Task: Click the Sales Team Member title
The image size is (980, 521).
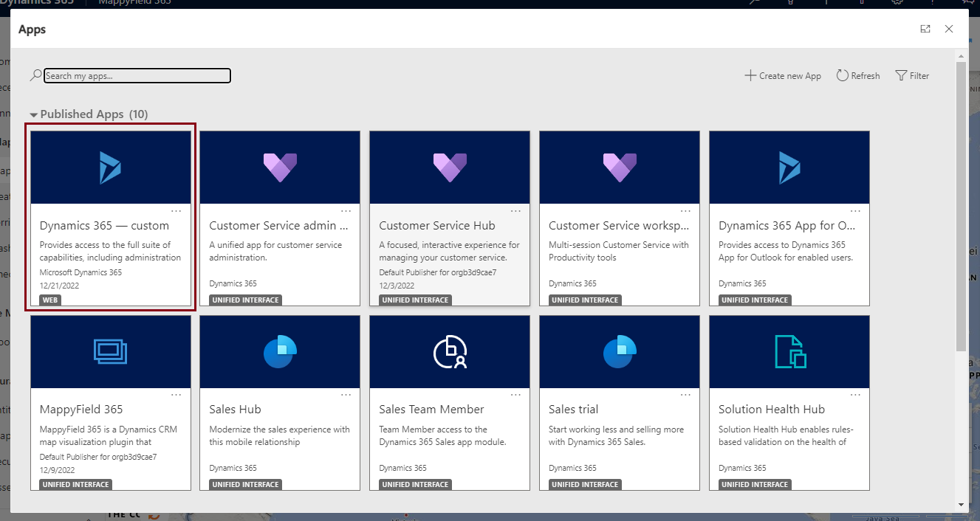Action: pos(431,410)
